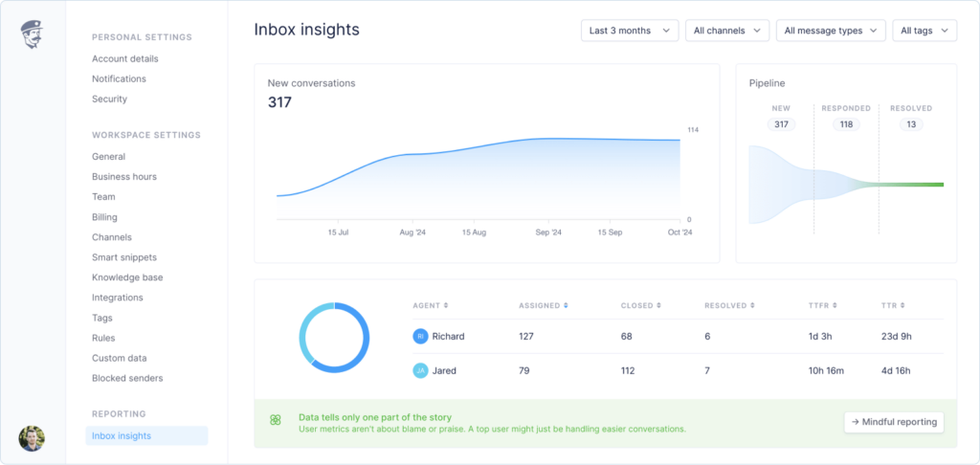Viewport: 980px width, 465px height.
Task: Click Richard's RI avatar badge
Action: pyautogui.click(x=420, y=336)
